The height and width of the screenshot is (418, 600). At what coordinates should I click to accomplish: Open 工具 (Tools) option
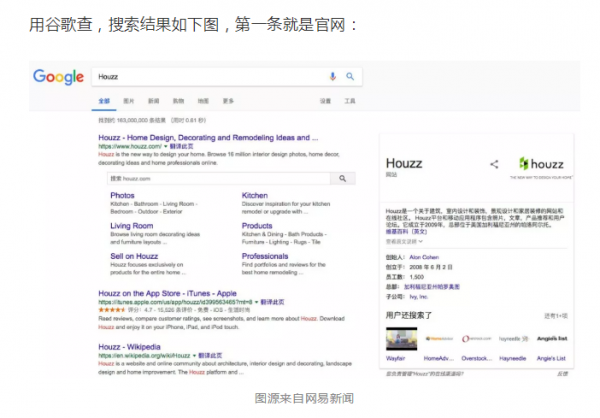350,101
